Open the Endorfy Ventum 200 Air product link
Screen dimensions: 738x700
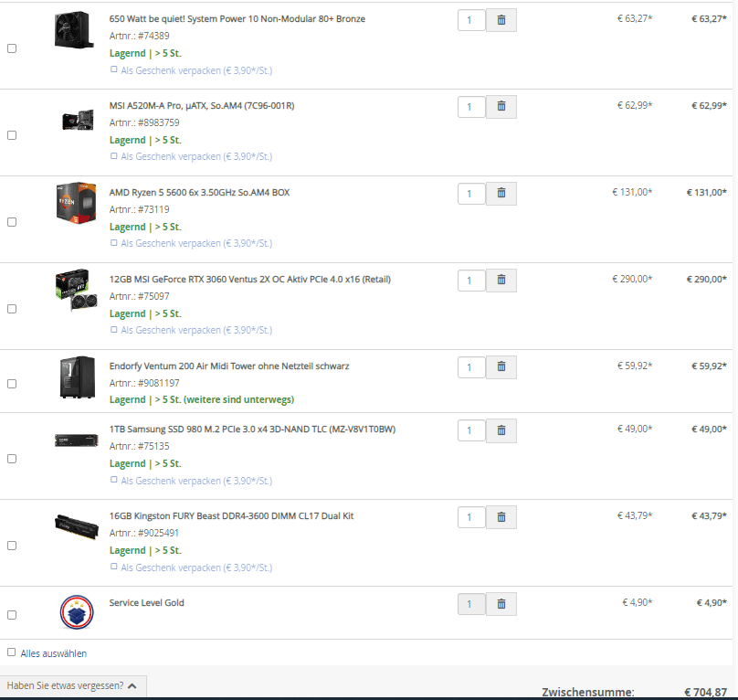click(229, 366)
